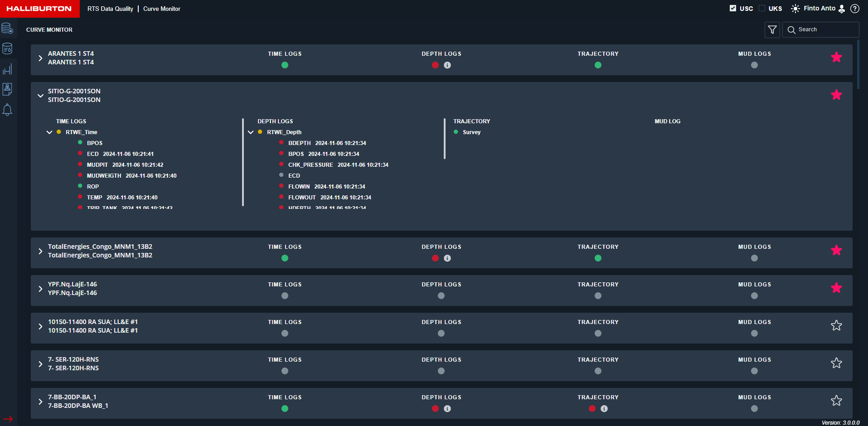This screenshot has width=868, height=426.
Task: Expand sidebar with the red arrow
Action: point(8,419)
